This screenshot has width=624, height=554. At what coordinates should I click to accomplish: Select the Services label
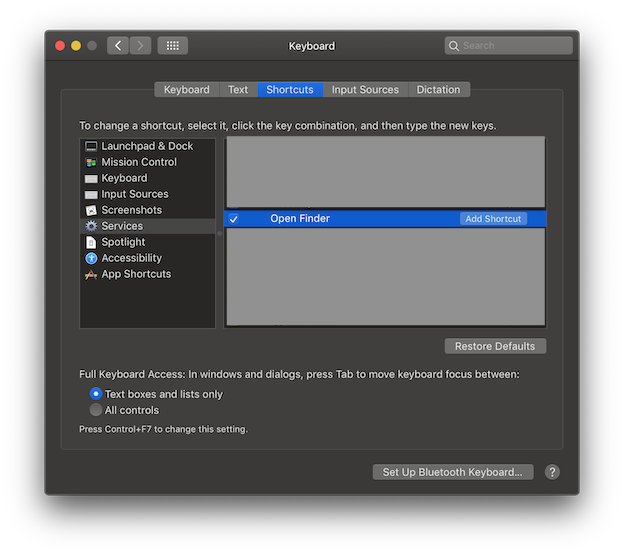pyautogui.click(x=122, y=226)
